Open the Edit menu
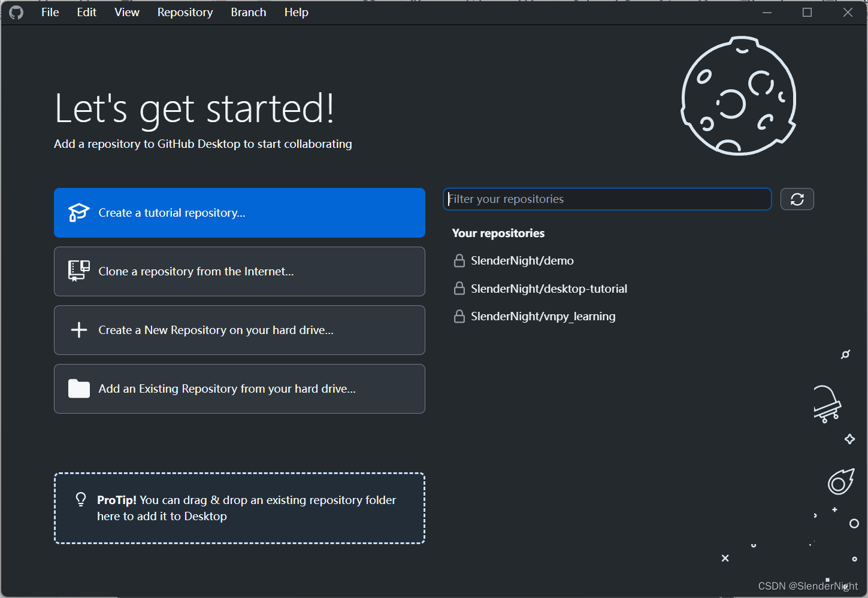This screenshot has height=598, width=868. 87,13
